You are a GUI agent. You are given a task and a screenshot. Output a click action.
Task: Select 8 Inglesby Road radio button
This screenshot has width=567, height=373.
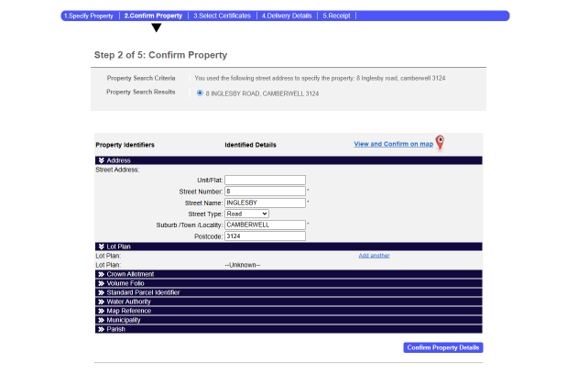point(200,93)
